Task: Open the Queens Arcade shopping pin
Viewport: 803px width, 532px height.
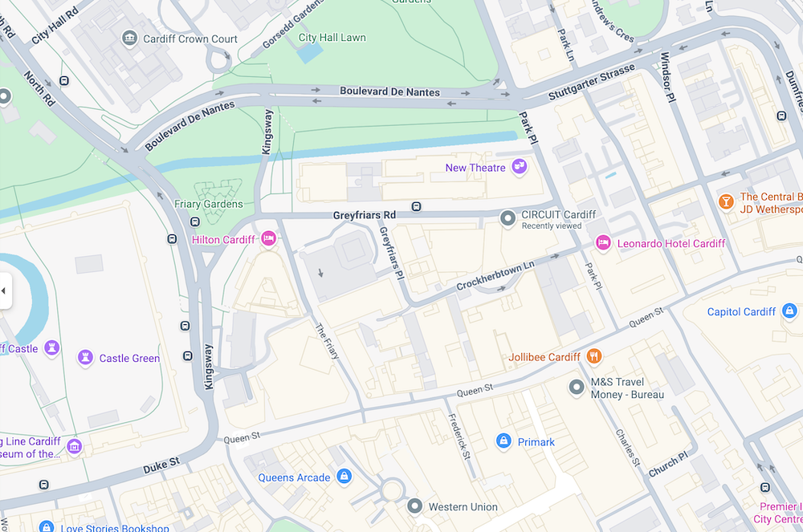Action: [x=344, y=477]
